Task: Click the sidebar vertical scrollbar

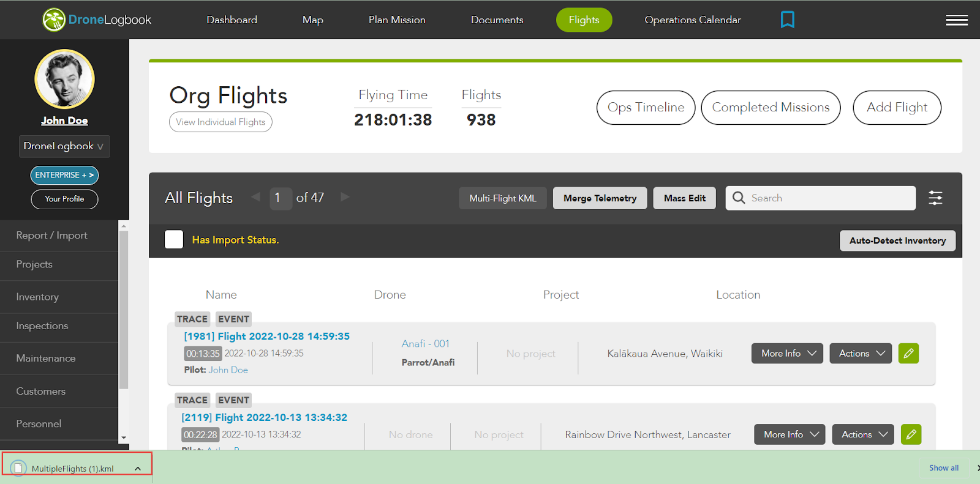Action: point(123,310)
